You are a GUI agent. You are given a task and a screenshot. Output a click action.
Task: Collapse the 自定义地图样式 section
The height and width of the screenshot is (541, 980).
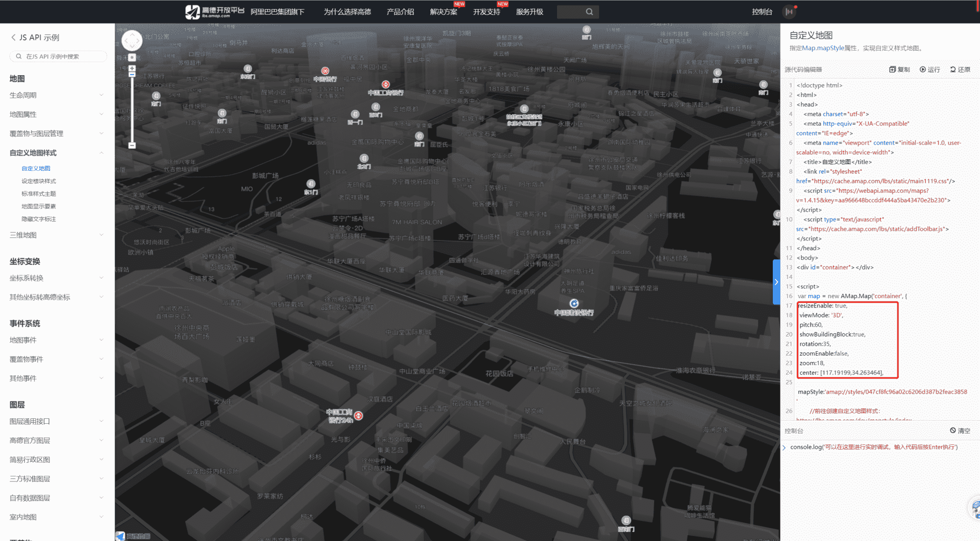click(57, 153)
